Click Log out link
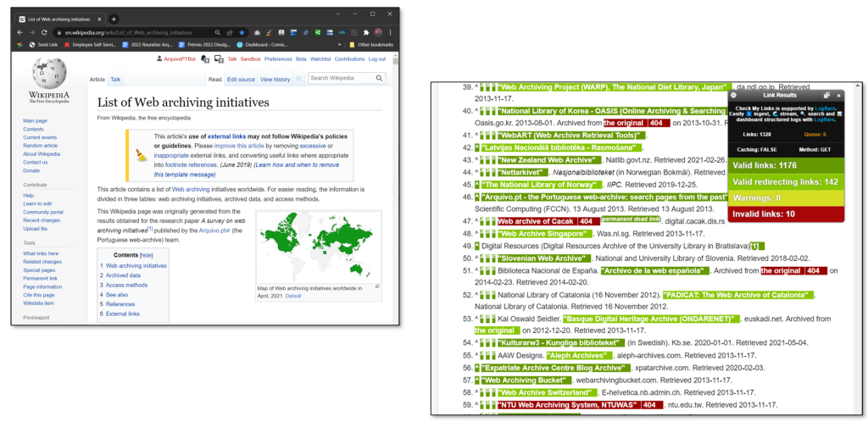This screenshot has width=868, height=422. coord(377,59)
